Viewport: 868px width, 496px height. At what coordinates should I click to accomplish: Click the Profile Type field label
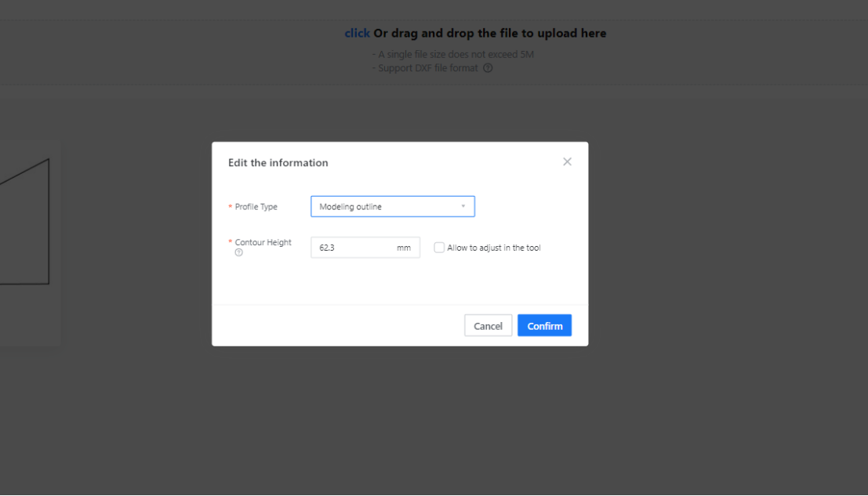click(256, 207)
